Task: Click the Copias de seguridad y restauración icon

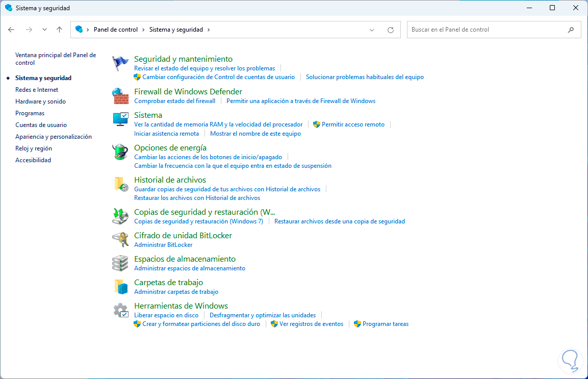Action: pyautogui.click(x=120, y=216)
